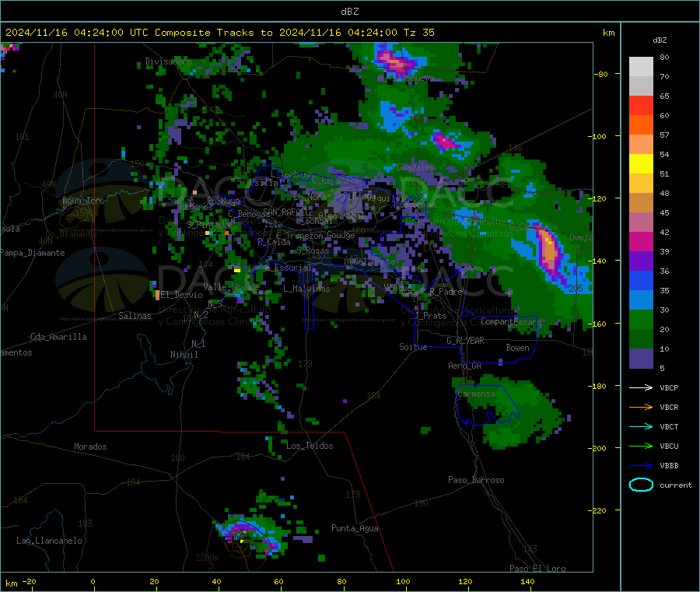Click the orange VBCR arrow legend icon
The image size is (700, 592).
coord(641,407)
